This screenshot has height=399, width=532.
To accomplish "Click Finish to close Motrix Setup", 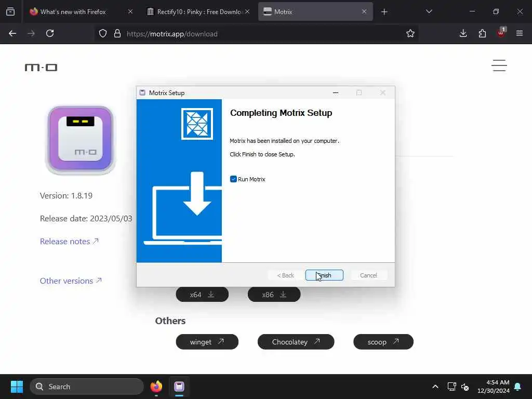I will point(324,275).
